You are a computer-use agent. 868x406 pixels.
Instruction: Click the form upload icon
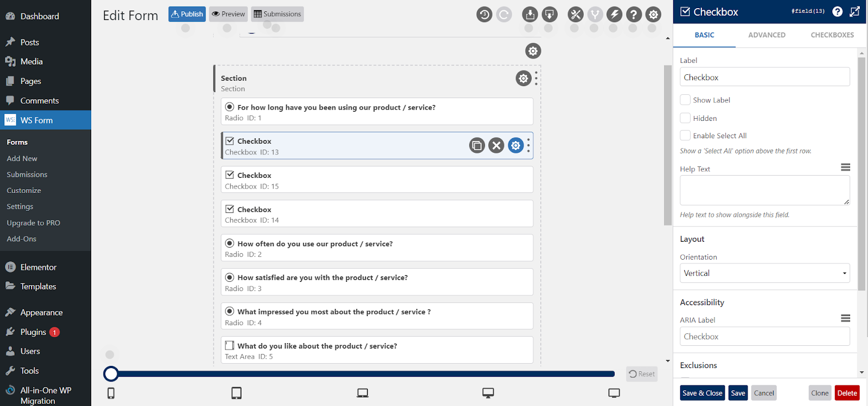pyautogui.click(x=530, y=15)
